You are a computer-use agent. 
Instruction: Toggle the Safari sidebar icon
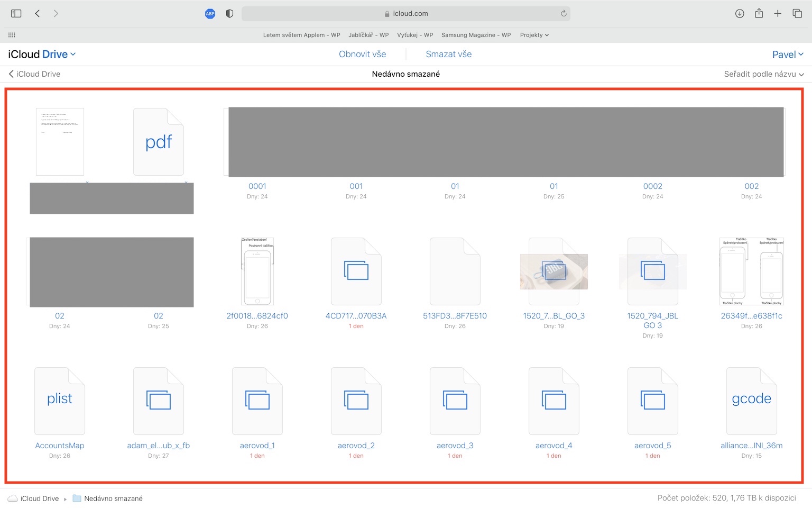[16, 14]
